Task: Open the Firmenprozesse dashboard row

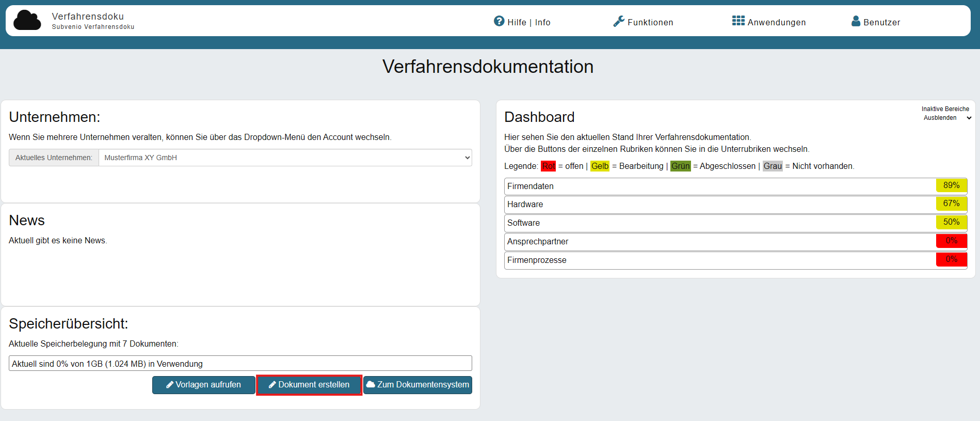Action: (x=736, y=261)
